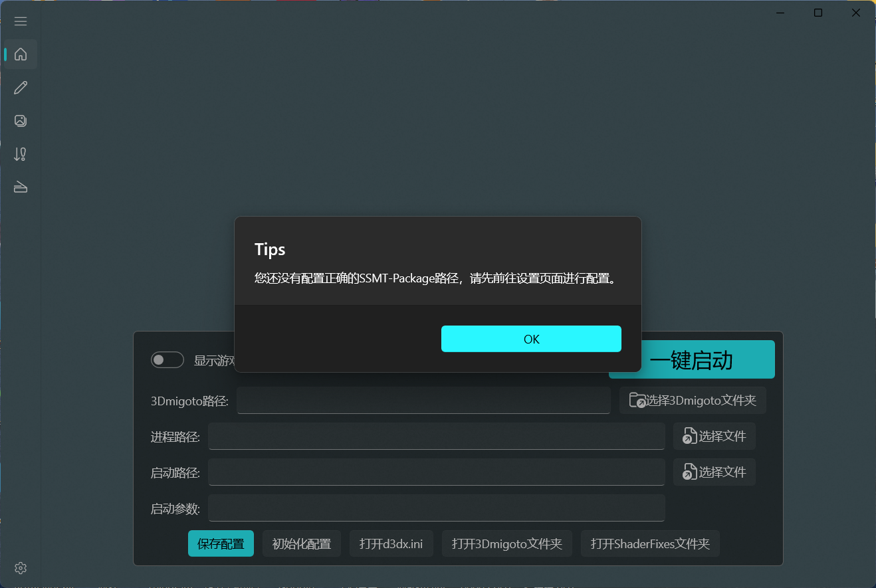The width and height of the screenshot is (876, 588).
Task: Click 初始化配置 to reset configuration
Action: pos(302,543)
